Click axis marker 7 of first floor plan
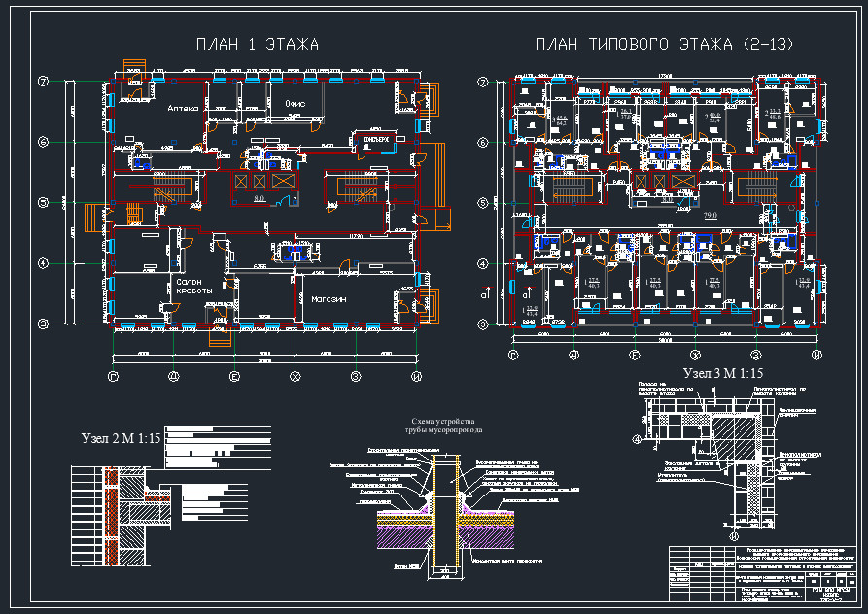868x614 pixels. point(43,82)
